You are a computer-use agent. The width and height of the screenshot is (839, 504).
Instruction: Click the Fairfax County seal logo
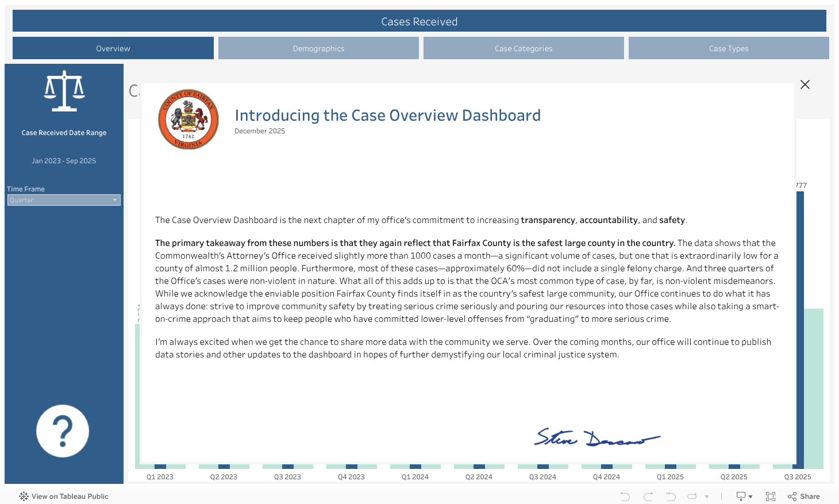188,120
